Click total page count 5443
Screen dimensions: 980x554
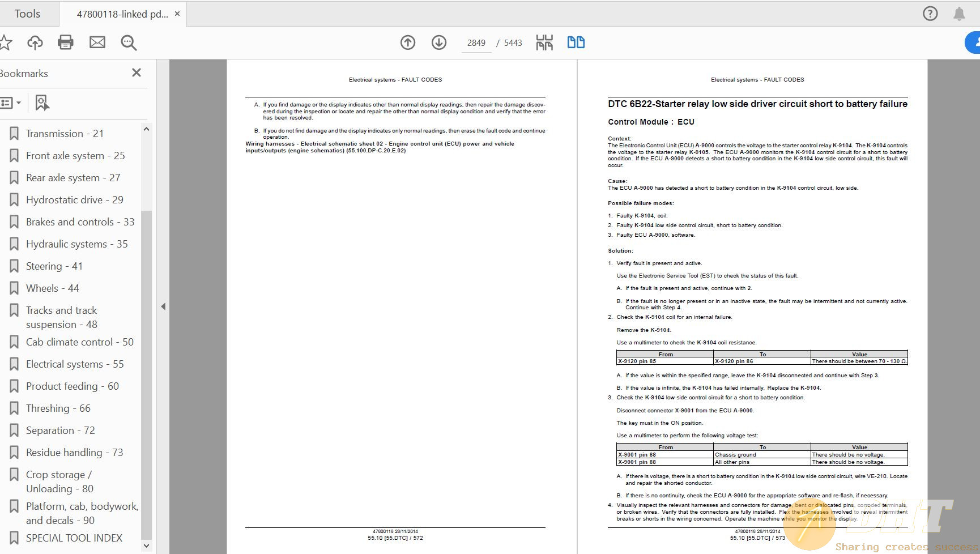513,43
